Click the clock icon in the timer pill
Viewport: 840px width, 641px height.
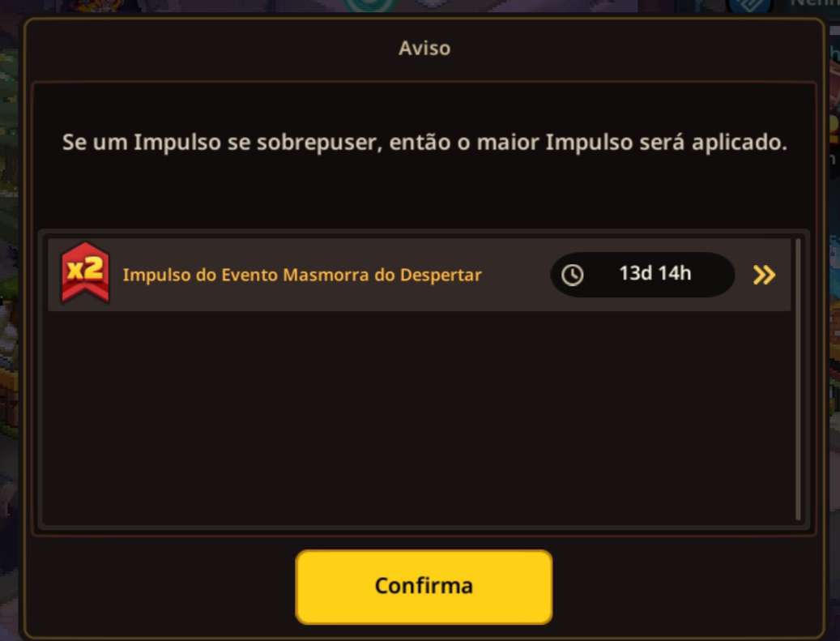tap(572, 275)
